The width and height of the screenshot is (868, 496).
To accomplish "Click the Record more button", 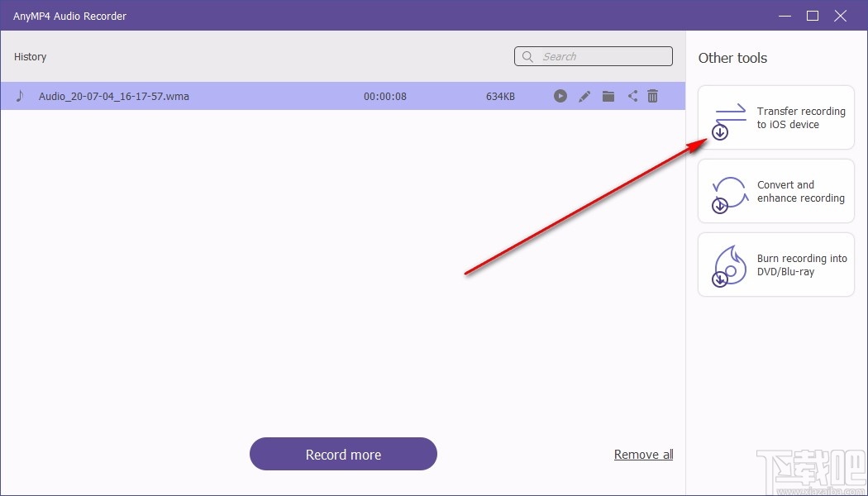I will pos(343,454).
